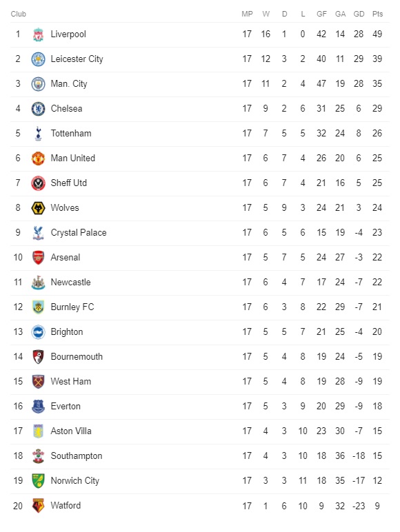Click the Chelsea club crest

[x=38, y=109]
